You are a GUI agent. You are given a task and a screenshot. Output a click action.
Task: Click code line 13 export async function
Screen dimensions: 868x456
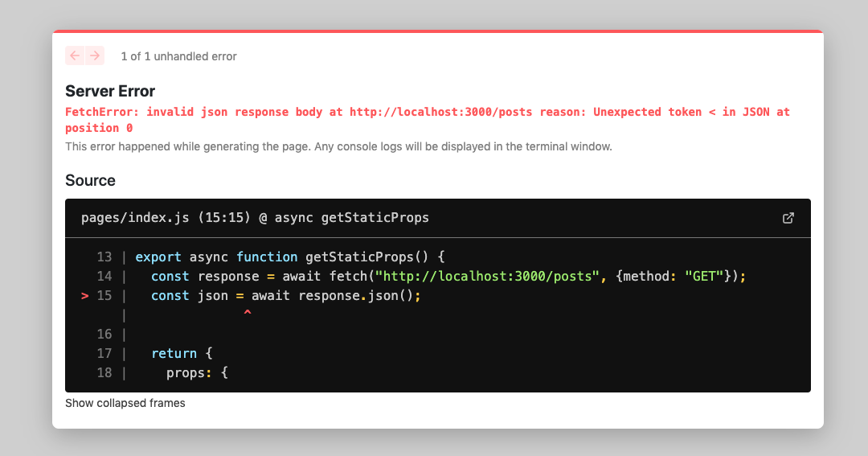[x=290, y=257]
